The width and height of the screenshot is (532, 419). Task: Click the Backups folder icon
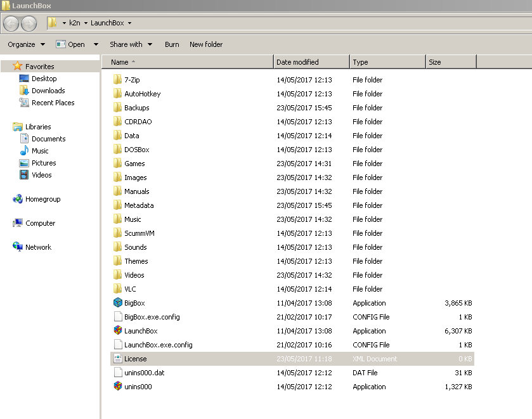tap(117, 107)
